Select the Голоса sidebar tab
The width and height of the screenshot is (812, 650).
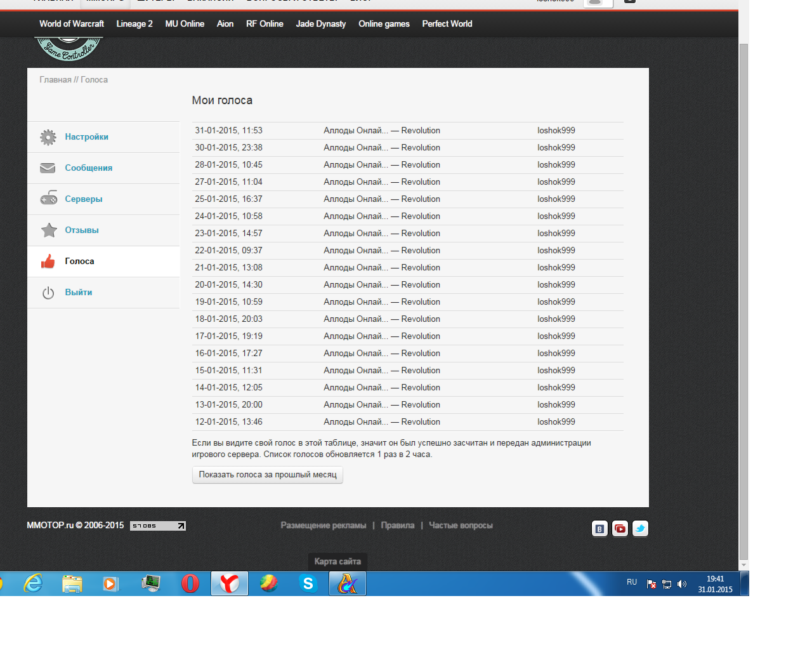click(x=103, y=262)
